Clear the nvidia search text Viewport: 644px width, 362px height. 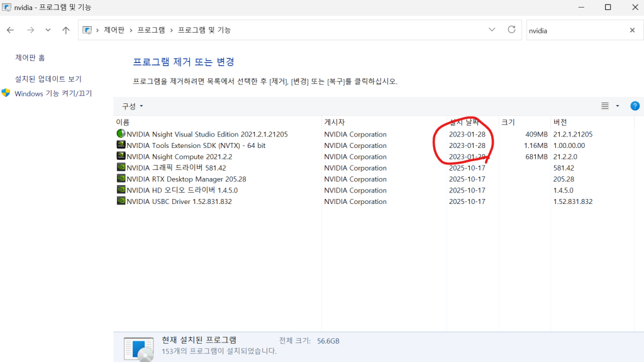click(x=632, y=30)
